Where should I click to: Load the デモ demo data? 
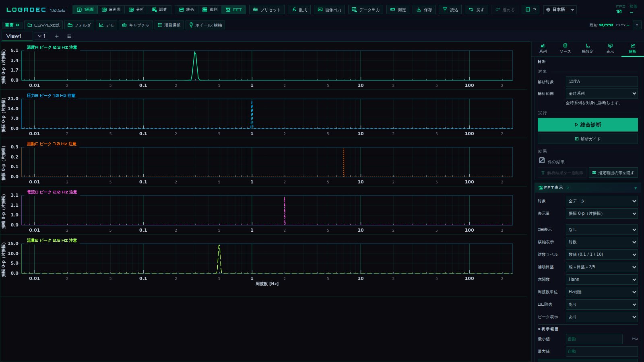[x=107, y=25]
